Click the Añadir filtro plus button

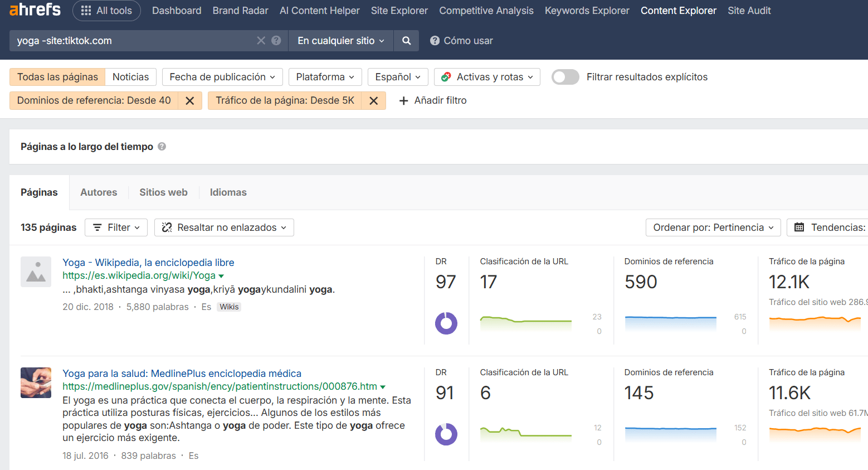pyautogui.click(x=433, y=100)
